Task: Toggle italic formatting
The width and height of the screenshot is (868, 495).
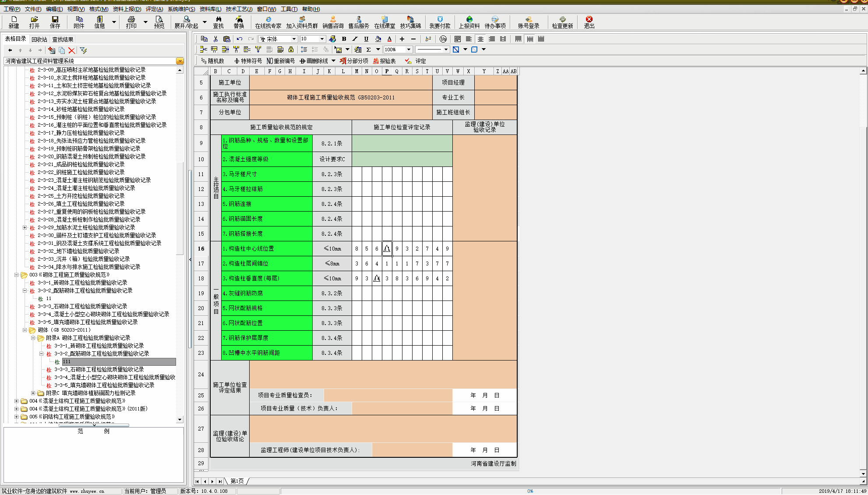Action: 355,39
